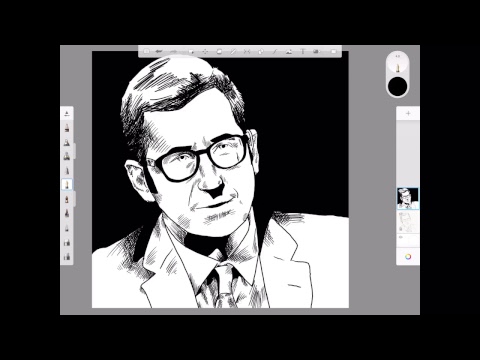Open brush properties from the brush puck
The image size is (480, 360).
(397, 62)
